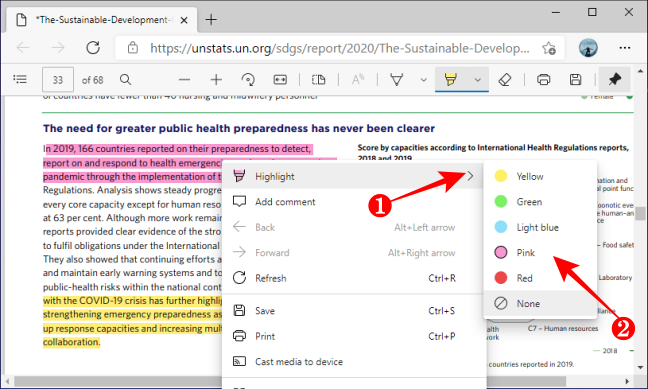Click the "of 68" page count text

(x=93, y=80)
